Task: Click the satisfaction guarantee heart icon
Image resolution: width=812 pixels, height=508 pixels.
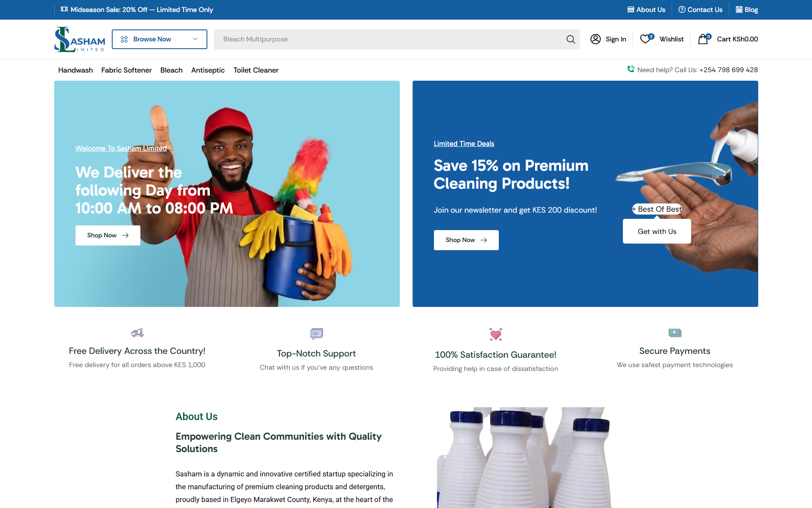Action: [495, 334]
